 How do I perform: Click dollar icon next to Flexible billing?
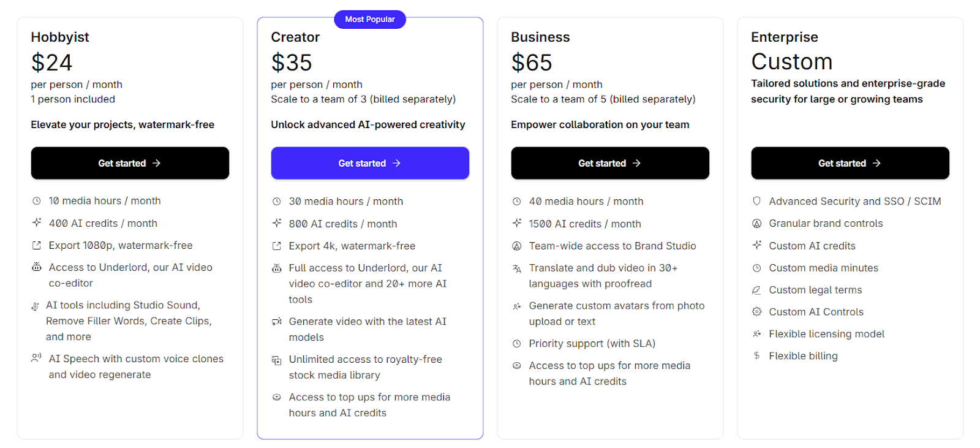757,355
